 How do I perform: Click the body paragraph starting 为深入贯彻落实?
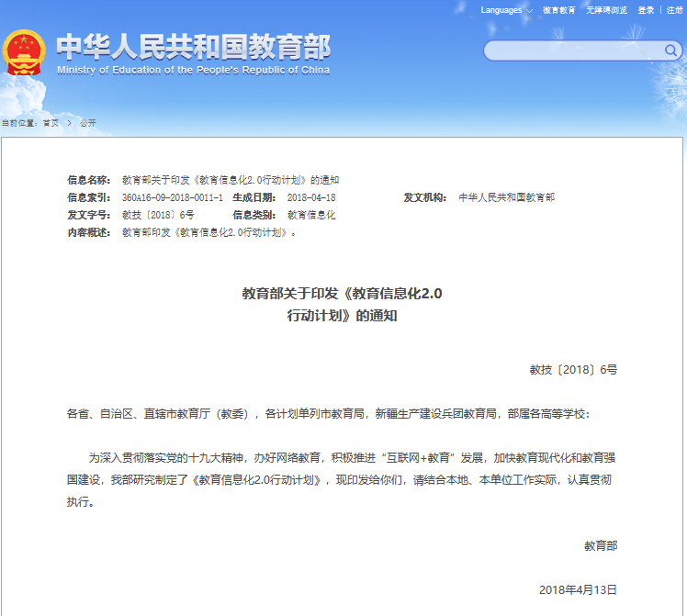pyautogui.click(x=342, y=480)
